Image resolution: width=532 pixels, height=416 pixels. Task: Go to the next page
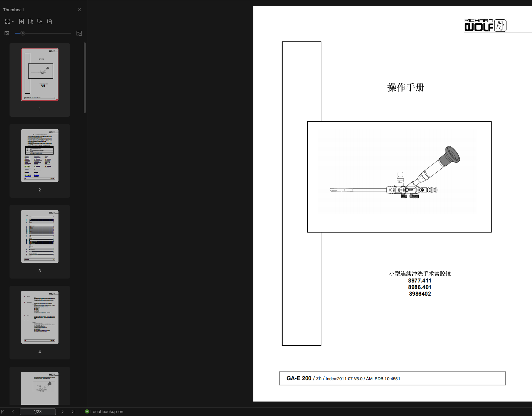tap(63, 411)
